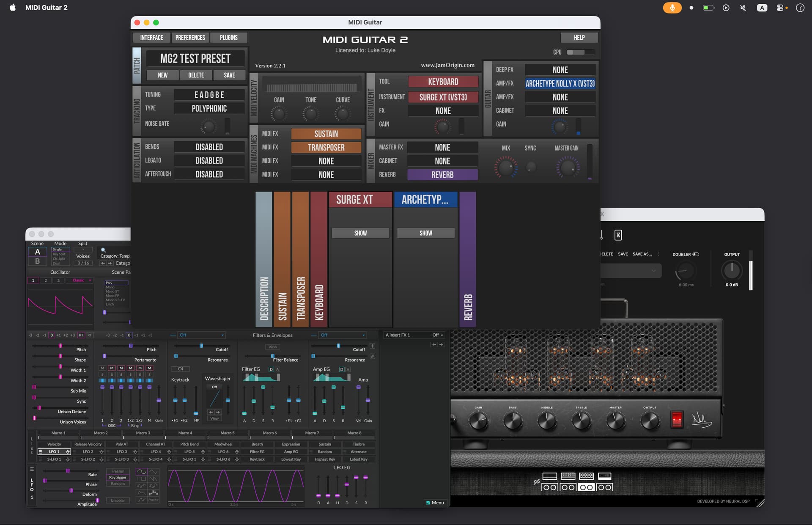Select Freerun LFO trigger mode
Screen dimensions: 812x525
click(x=118, y=471)
